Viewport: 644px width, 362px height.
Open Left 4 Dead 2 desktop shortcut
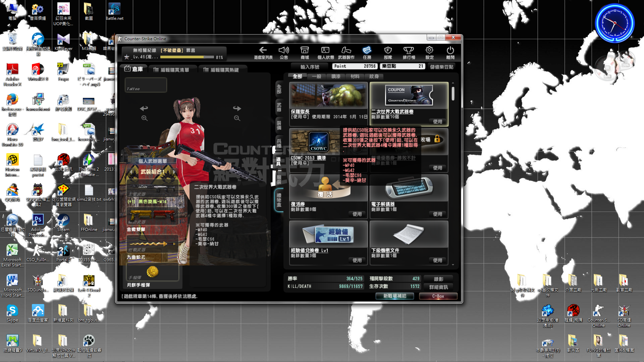point(89,286)
